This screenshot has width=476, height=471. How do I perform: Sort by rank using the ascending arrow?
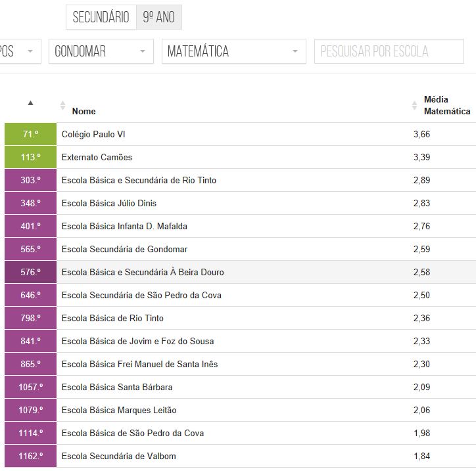(x=30, y=103)
